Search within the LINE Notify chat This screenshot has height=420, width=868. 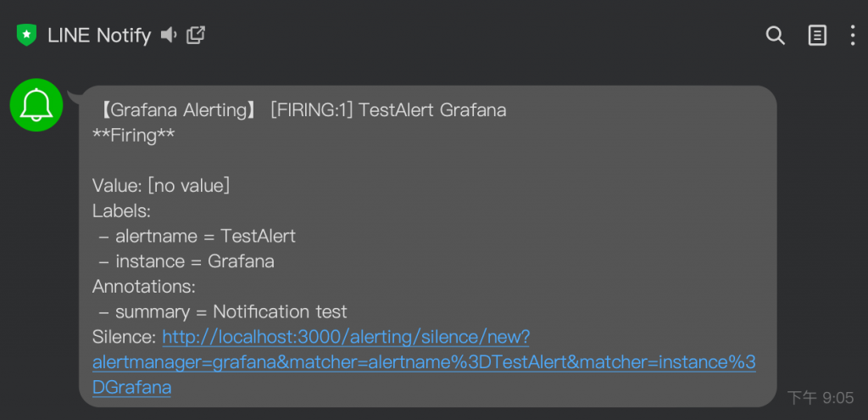coord(775,35)
